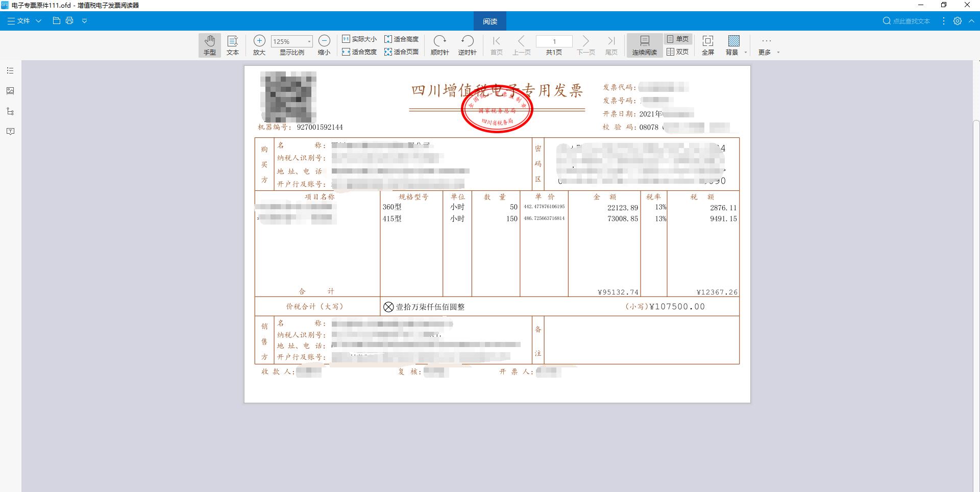Select the hand tool (手型)
The image size is (980, 492).
[x=210, y=45]
